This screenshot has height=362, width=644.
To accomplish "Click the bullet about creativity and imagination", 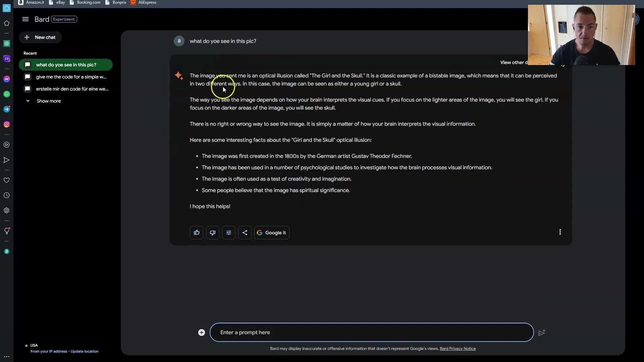I will tap(277, 179).
